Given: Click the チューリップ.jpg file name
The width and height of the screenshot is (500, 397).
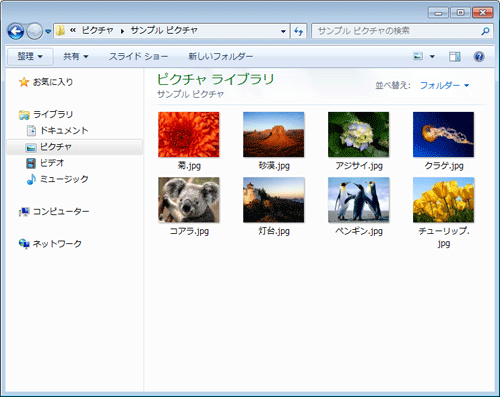Looking at the screenshot, I should click(444, 237).
